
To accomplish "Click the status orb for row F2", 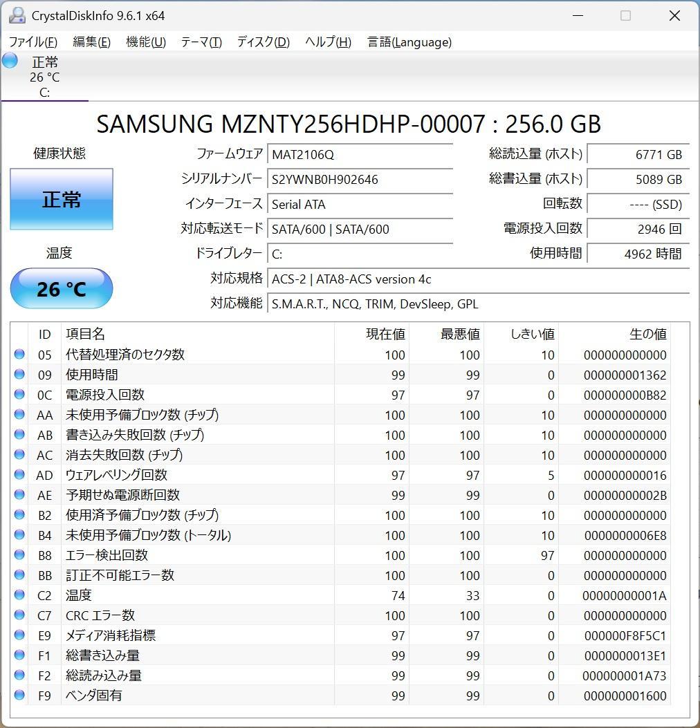I will coord(19,675).
